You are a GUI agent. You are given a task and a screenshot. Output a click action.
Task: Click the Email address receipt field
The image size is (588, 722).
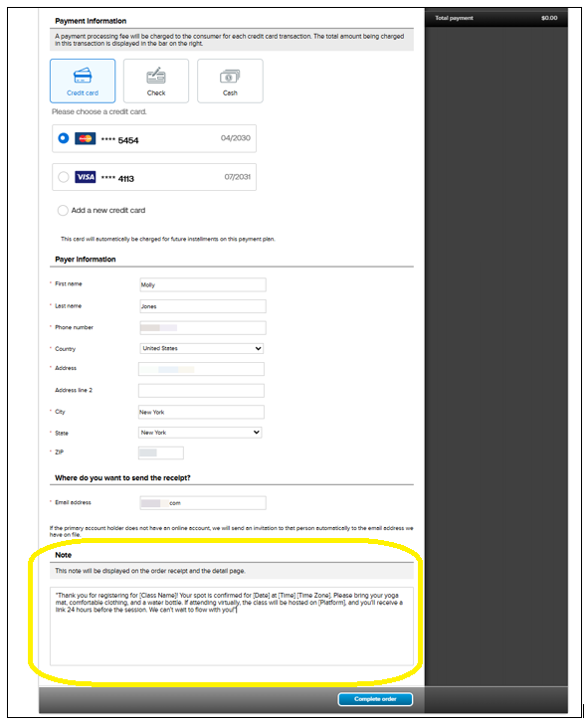203,503
